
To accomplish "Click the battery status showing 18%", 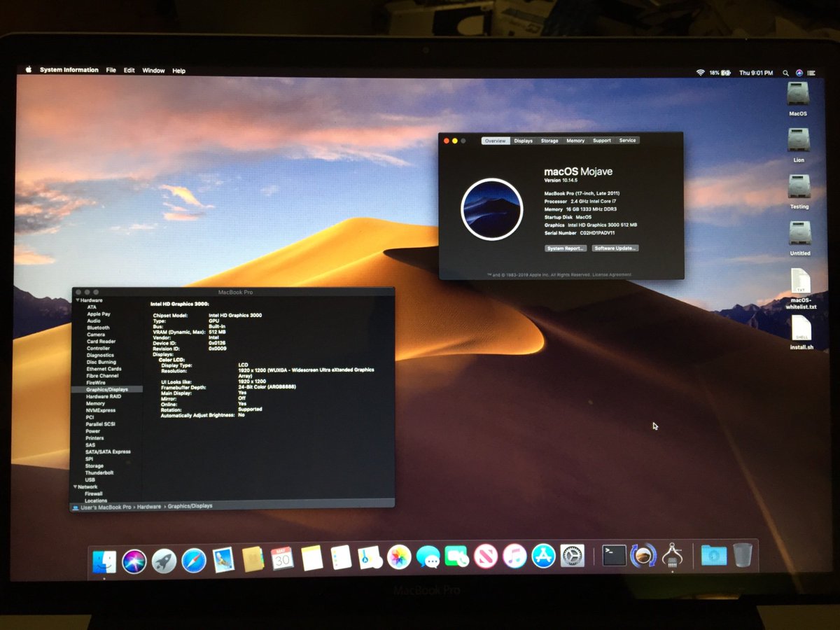I will click(720, 73).
